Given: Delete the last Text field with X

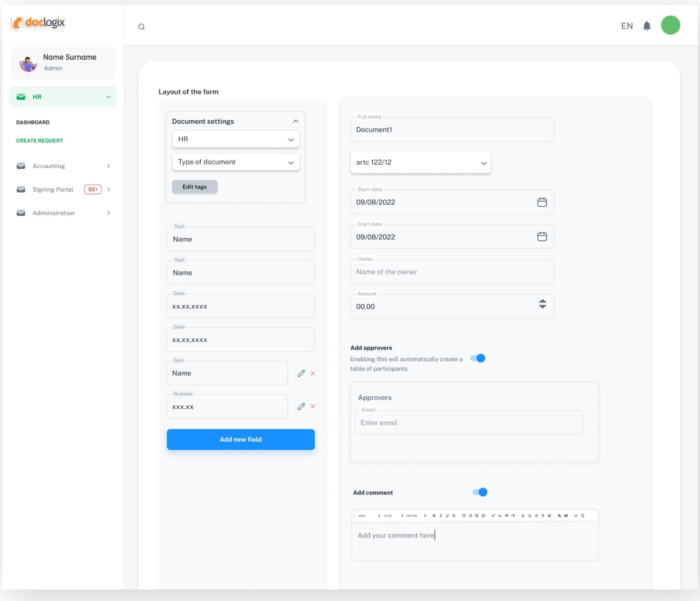Looking at the screenshot, I should pyautogui.click(x=313, y=373).
